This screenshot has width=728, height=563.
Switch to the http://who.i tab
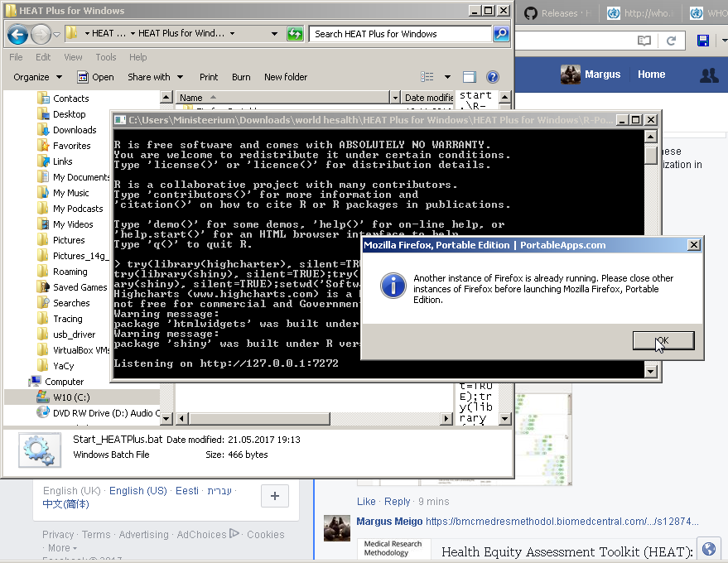640,13
